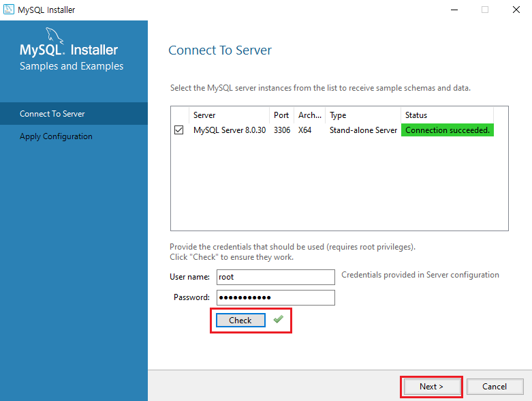This screenshot has height=401, width=532.
Task: Click the green checkmark next to Check
Action: pos(278,319)
